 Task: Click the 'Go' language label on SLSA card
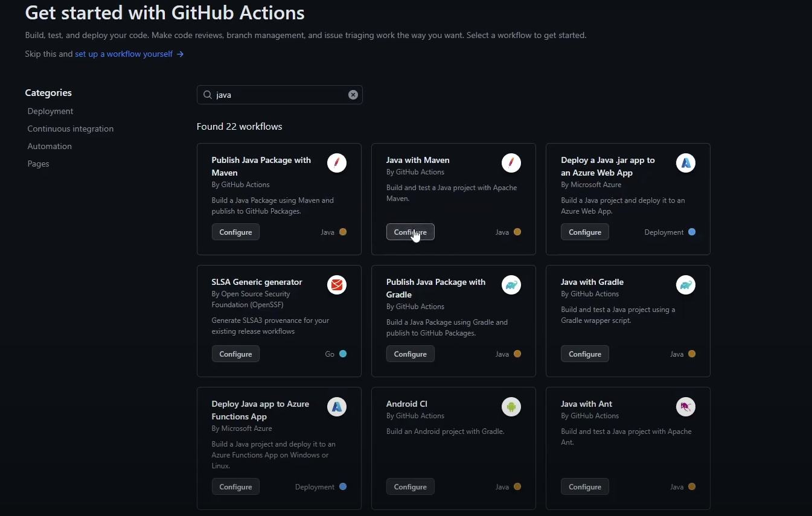330,354
